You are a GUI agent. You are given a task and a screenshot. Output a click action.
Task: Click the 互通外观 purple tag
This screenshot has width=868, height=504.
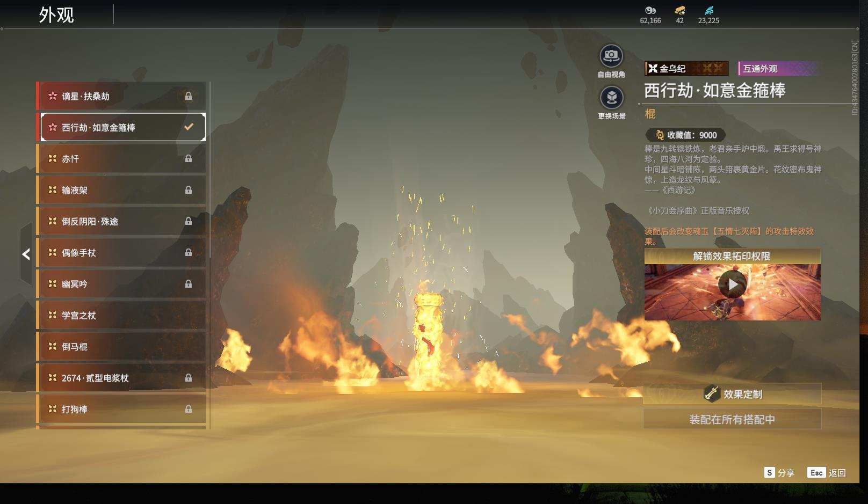(x=779, y=69)
